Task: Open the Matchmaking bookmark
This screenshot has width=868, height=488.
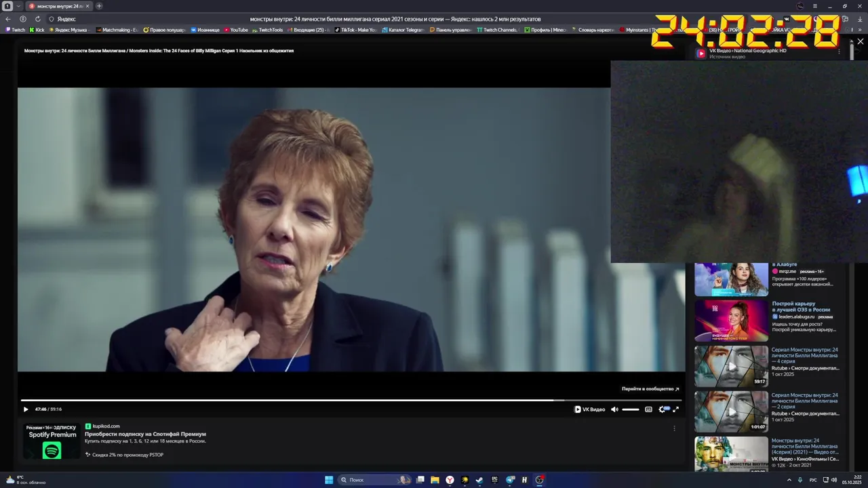Action: [x=117, y=30]
